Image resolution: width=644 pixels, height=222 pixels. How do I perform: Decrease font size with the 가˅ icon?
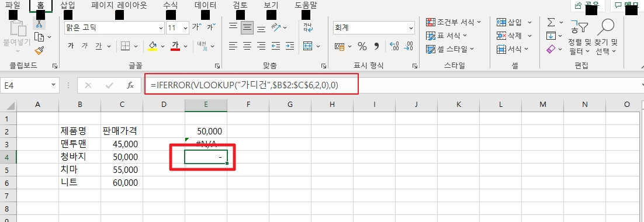(212, 27)
